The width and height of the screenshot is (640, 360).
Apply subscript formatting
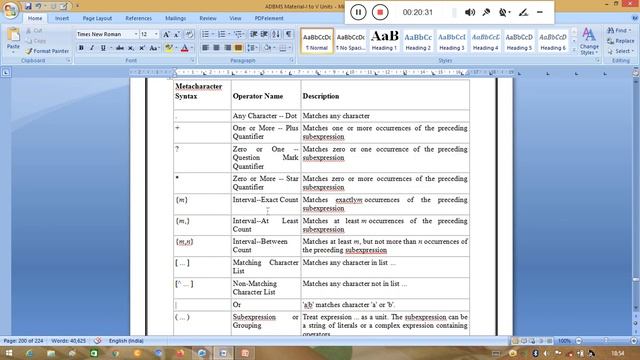pyautogui.click(x=131, y=48)
